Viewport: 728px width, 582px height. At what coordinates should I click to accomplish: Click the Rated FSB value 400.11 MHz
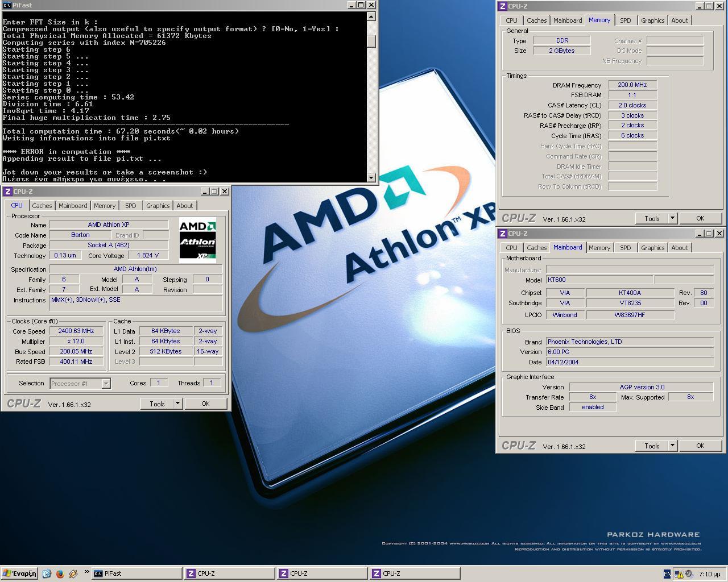(x=76, y=361)
